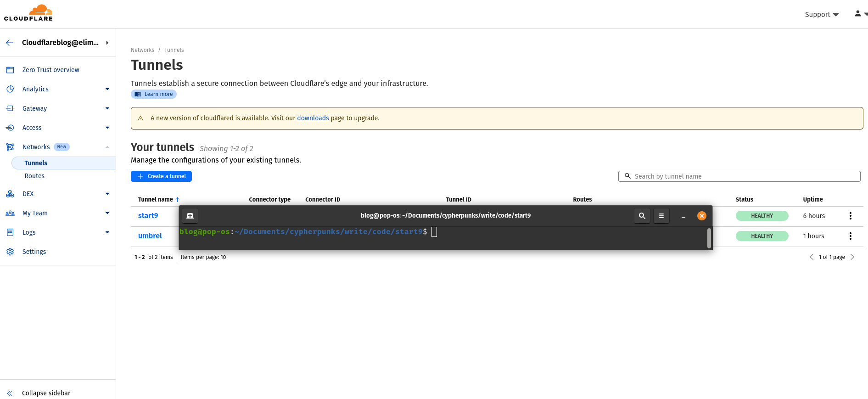This screenshot has height=399, width=868.
Task: Collapse the Networks menu
Action: click(x=107, y=147)
